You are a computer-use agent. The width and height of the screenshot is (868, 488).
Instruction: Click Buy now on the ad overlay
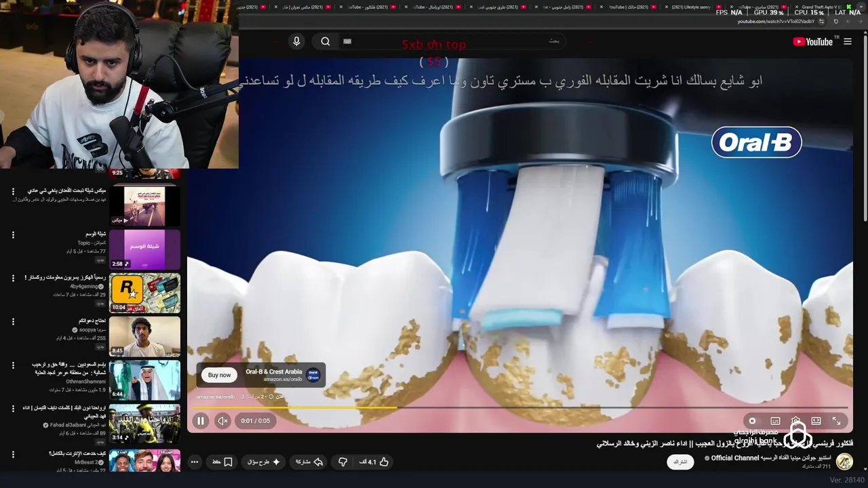(x=219, y=375)
